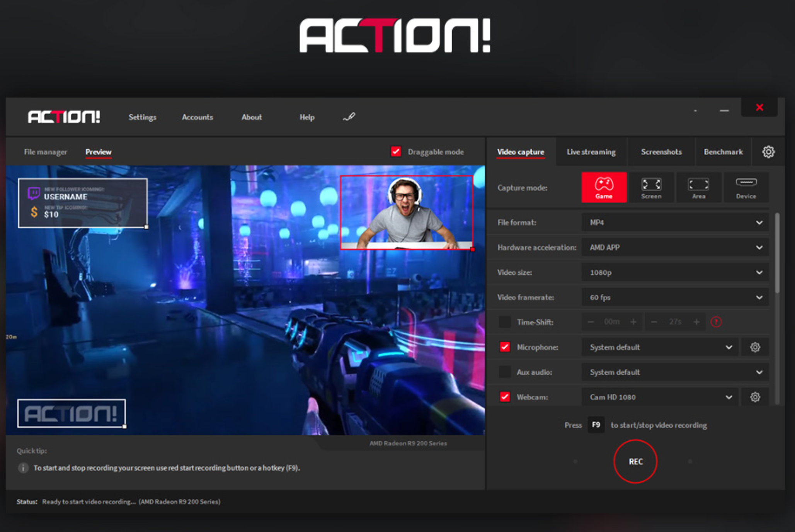Click the drawing pen icon in top menu
The height and width of the screenshot is (532, 795).
(x=349, y=117)
